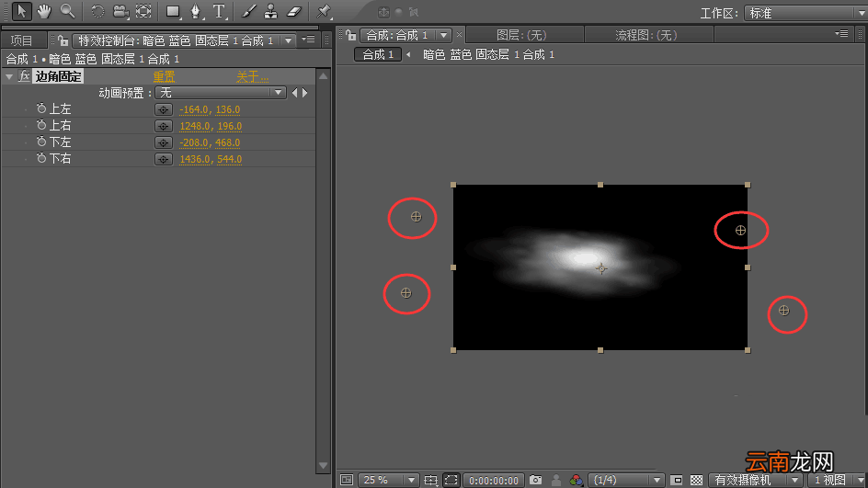Toggle stopwatch for 上左 property
The image size is (868, 488).
[x=41, y=108]
